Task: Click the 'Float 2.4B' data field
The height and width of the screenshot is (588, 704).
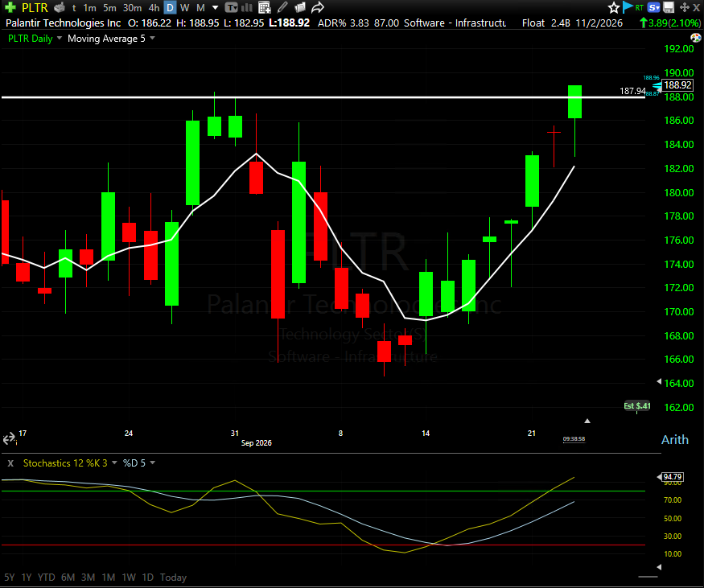Action: 546,23
